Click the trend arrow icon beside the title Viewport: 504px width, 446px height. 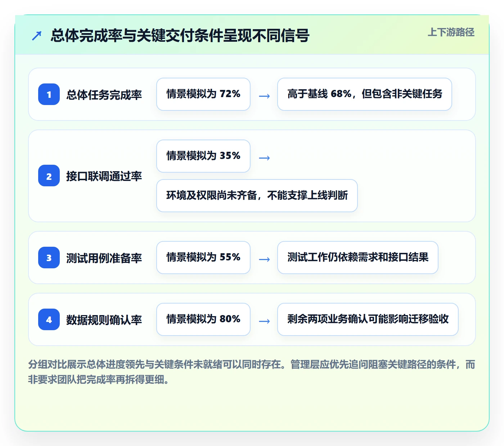point(37,36)
